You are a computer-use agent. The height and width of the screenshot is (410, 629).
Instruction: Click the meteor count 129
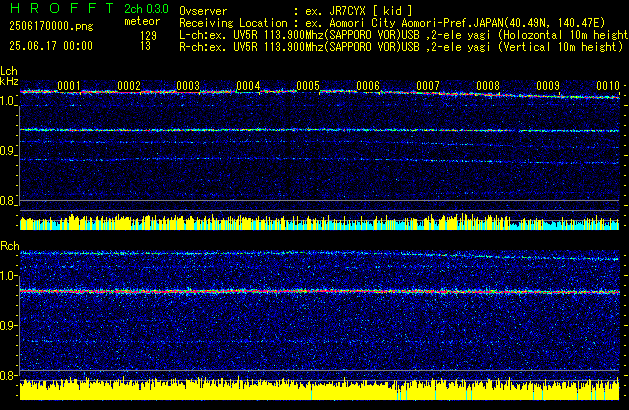[148, 36]
